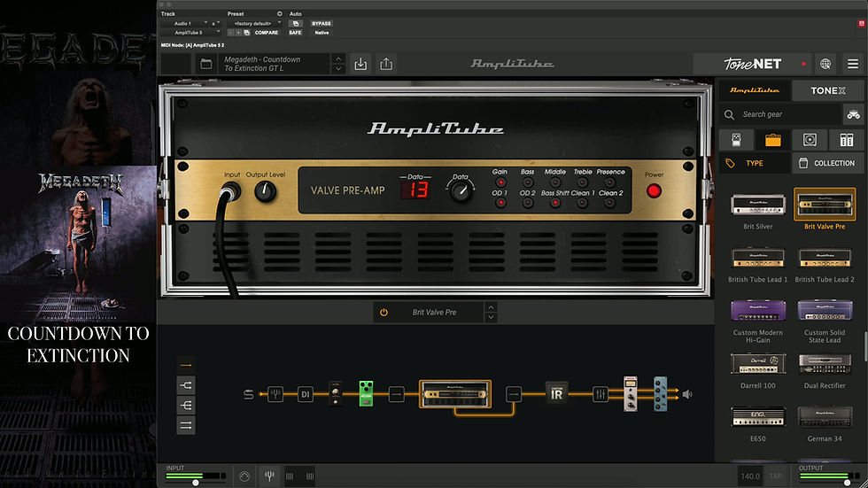
Task: Click the save preset download icon
Action: (x=360, y=64)
